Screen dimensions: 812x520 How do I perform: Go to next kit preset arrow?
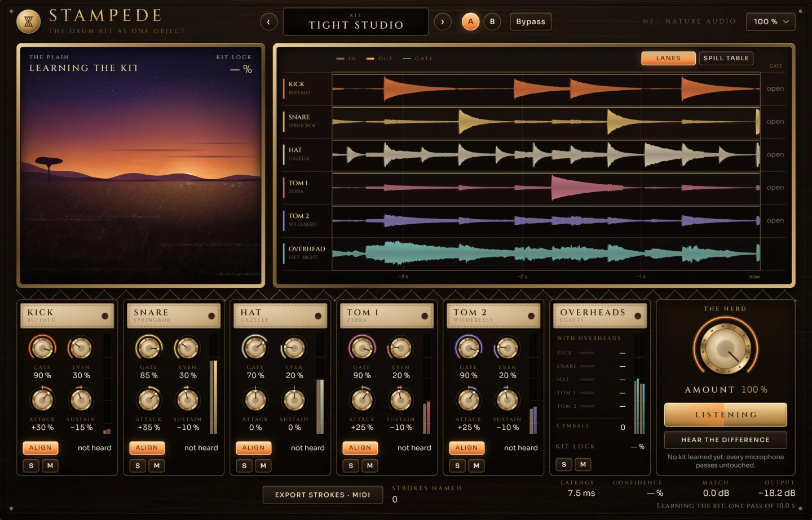click(443, 22)
